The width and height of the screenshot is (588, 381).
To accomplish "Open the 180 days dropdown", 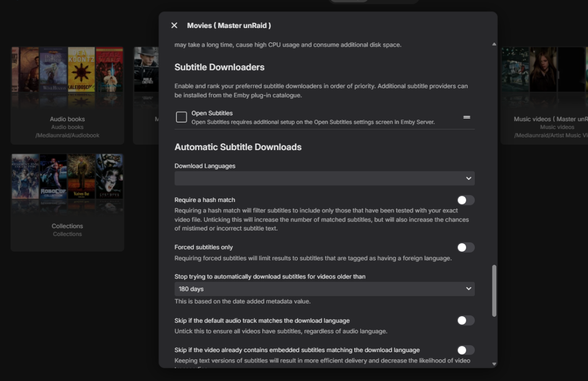I will tap(324, 289).
